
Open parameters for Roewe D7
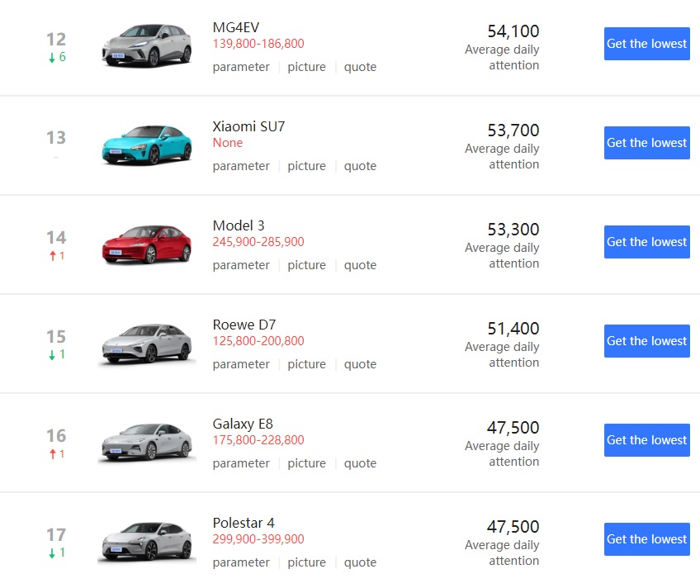[241, 364]
